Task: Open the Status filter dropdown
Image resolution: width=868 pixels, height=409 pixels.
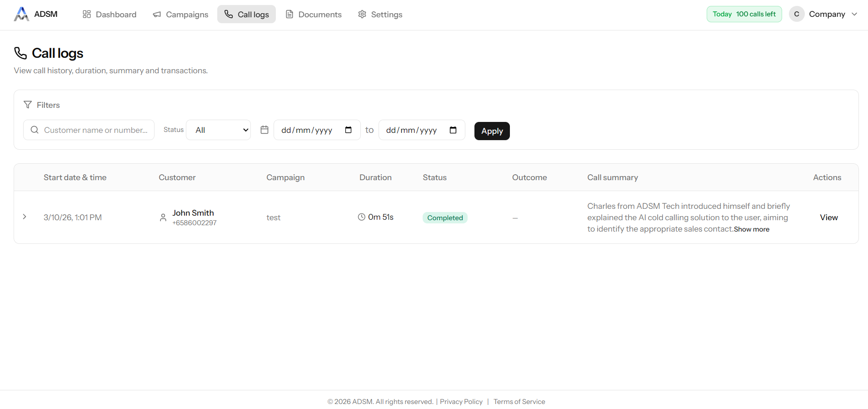Action: [219, 130]
